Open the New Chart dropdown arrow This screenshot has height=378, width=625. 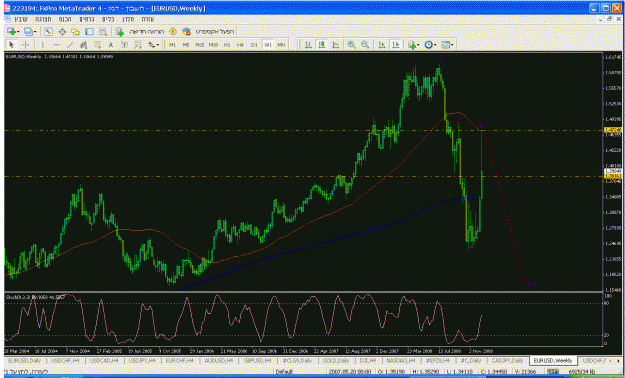coord(18,32)
